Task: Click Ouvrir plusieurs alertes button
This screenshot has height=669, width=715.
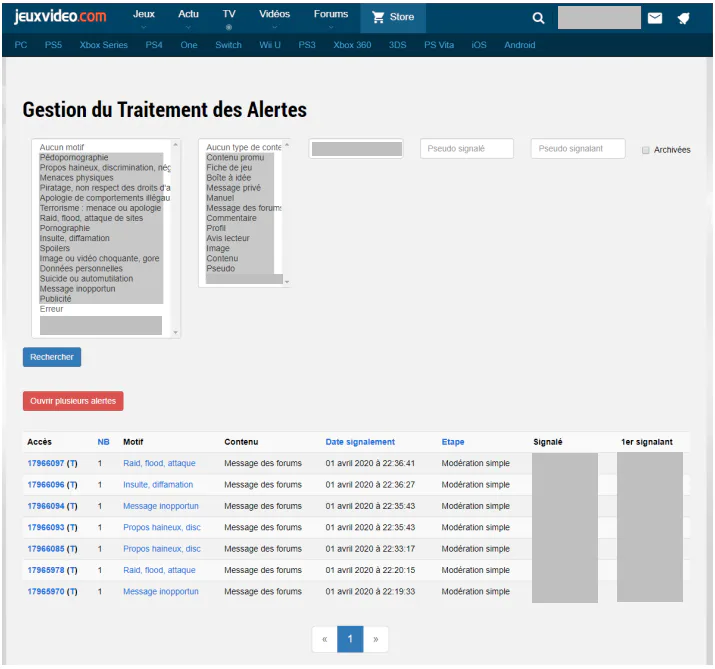Action: 73,401
